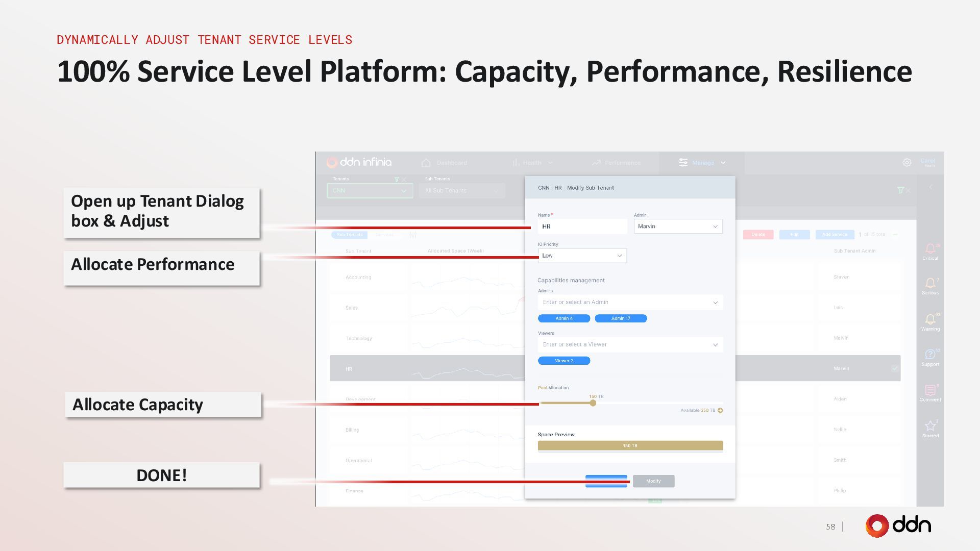This screenshot has height=551, width=980.
Task: Show Starred items icon
Action: coord(930,426)
